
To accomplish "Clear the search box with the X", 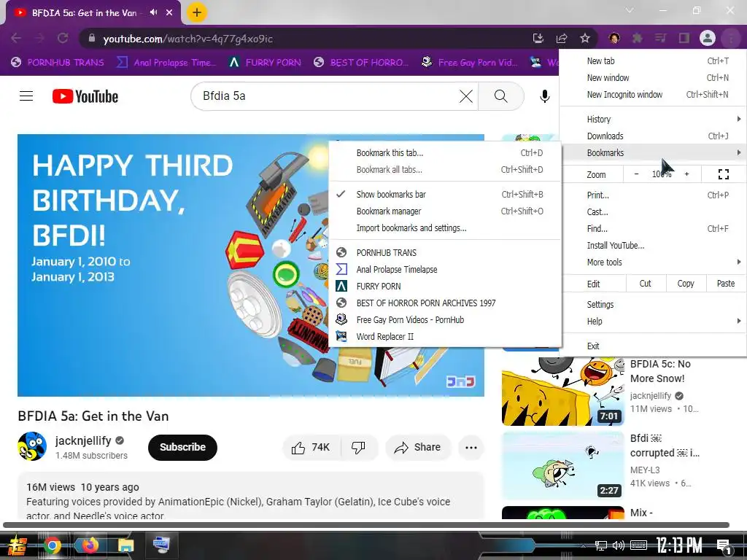I will pyautogui.click(x=466, y=96).
